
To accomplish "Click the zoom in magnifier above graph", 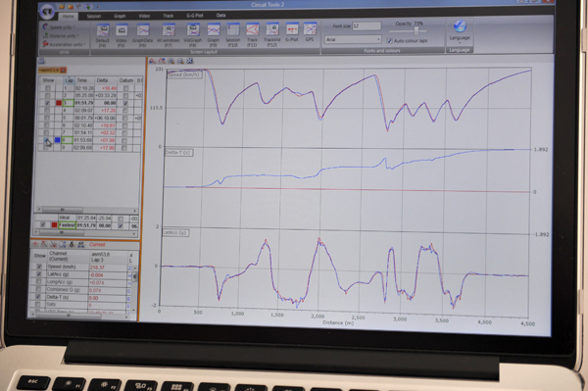I will 171,61.
